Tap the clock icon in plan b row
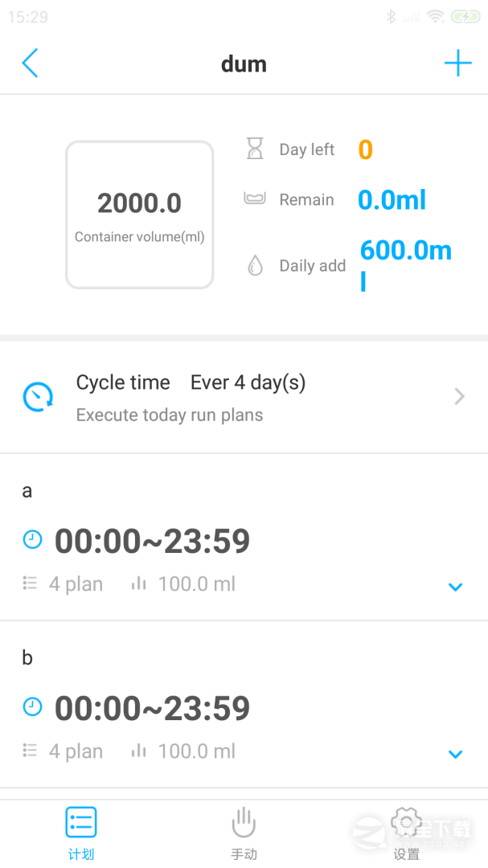Screen dimensions: 488x868 32,706
